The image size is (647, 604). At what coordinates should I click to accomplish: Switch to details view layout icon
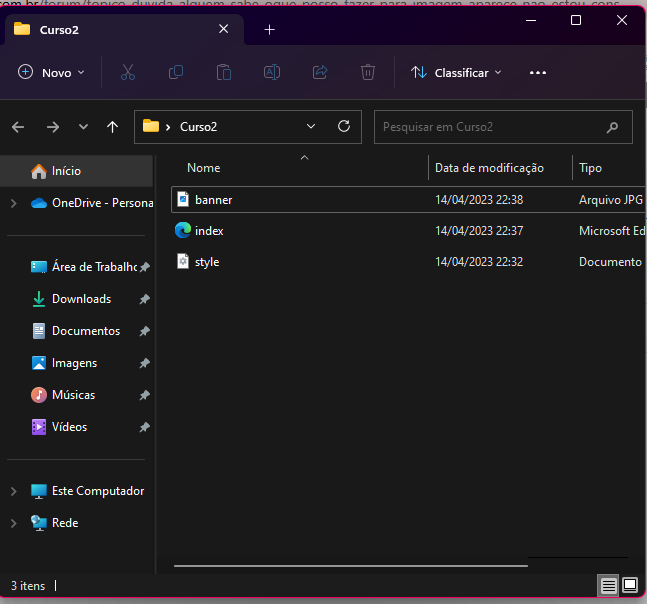[608, 585]
